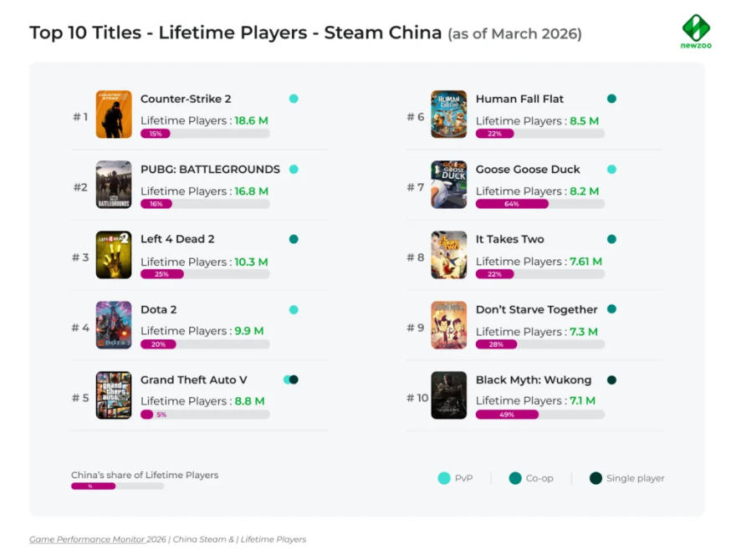731x560 pixels.
Task: Click the Black Myth: Wukong cover
Action: 448,395
